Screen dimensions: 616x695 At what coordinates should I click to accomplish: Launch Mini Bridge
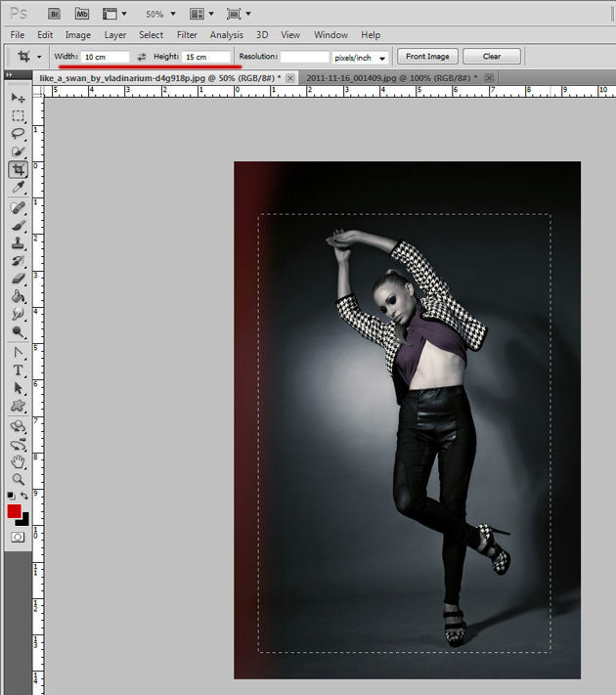click(81, 14)
